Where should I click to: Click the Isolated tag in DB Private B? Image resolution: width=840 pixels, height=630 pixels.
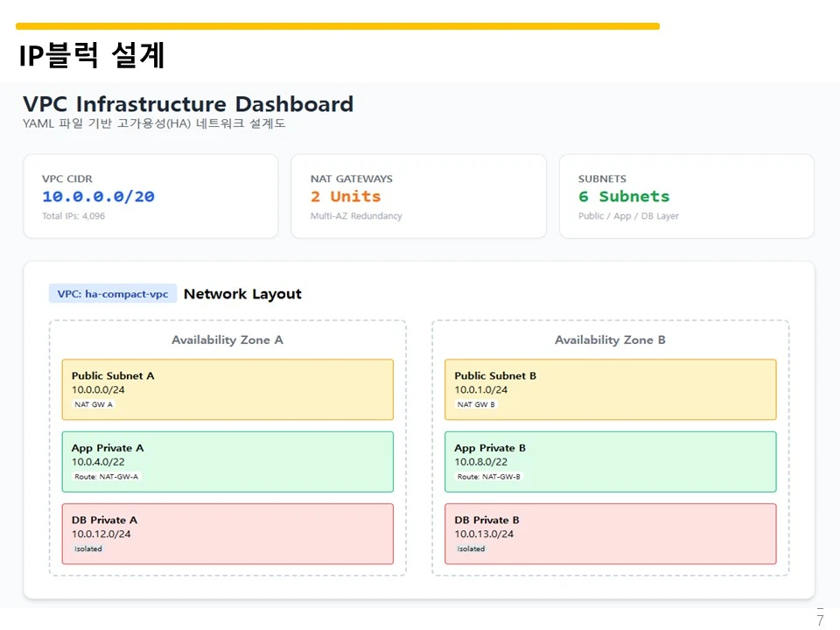471,549
